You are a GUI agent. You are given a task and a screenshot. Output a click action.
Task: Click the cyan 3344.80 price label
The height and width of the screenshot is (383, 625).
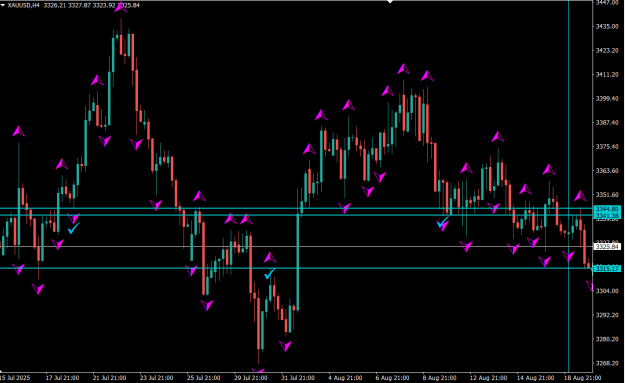(x=607, y=209)
